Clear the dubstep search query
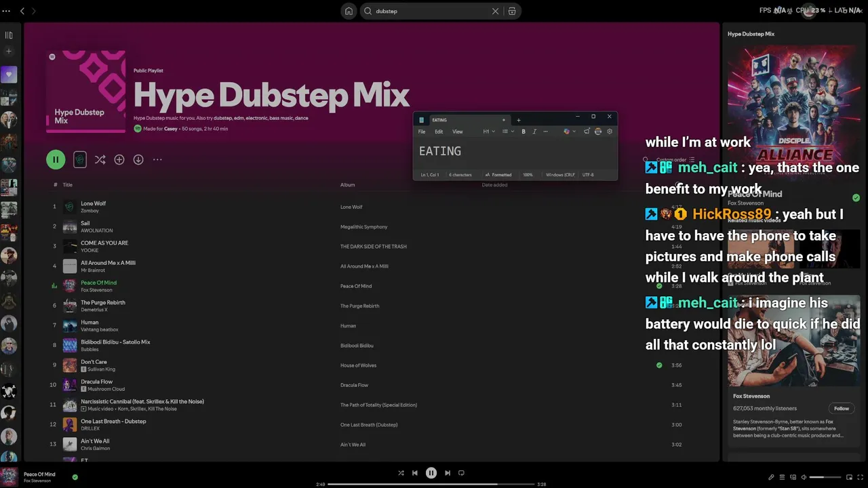The height and width of the screenshot is (488, 868). (x=495, y=11)
